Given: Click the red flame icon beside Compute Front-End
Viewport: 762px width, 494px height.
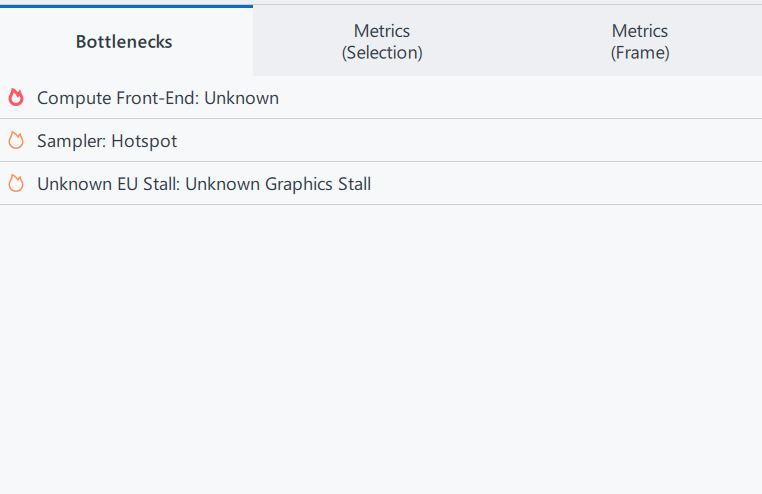Looking at the screenshot, I should 15,97.
